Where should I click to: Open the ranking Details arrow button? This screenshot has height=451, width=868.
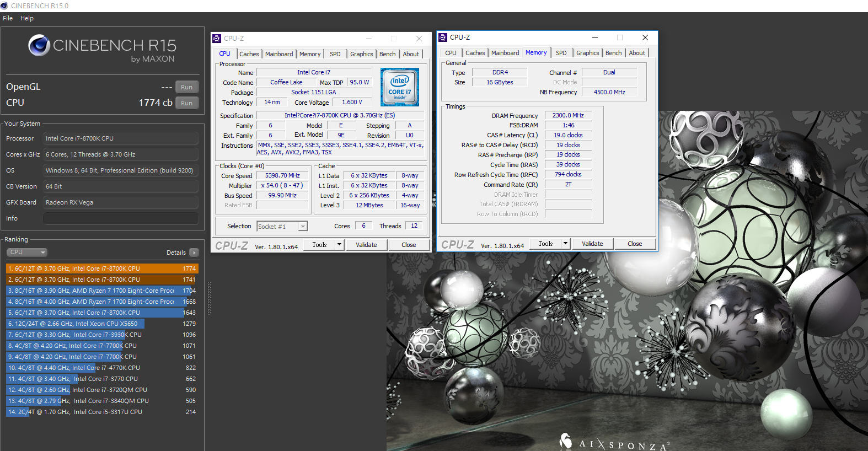194,253
